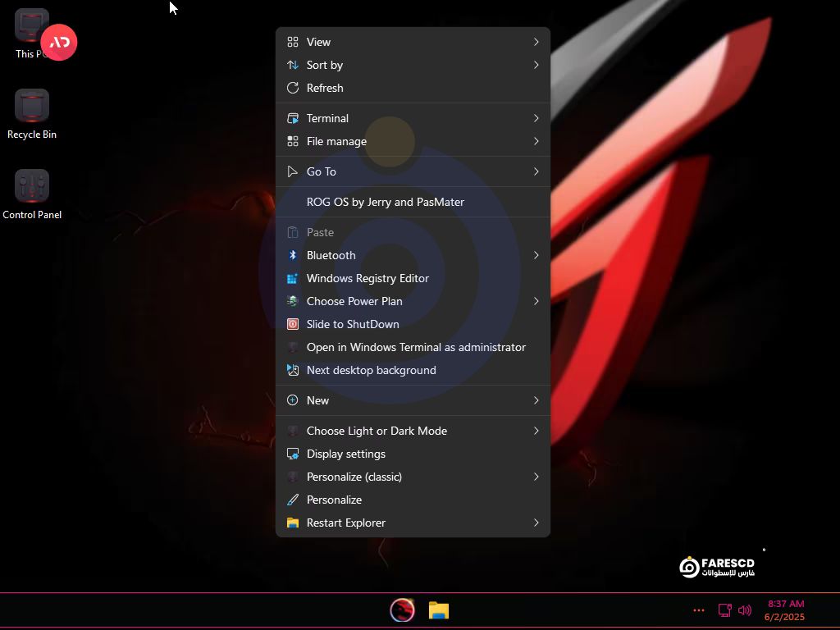Click the File manage icon

pyautogui.click(x=293, y=141)
